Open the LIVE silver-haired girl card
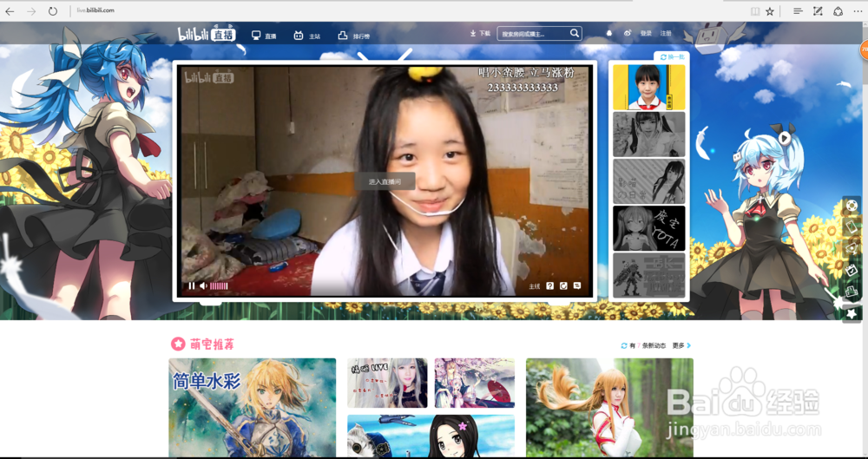The image size is (868, 459). (x=387, y=384)
